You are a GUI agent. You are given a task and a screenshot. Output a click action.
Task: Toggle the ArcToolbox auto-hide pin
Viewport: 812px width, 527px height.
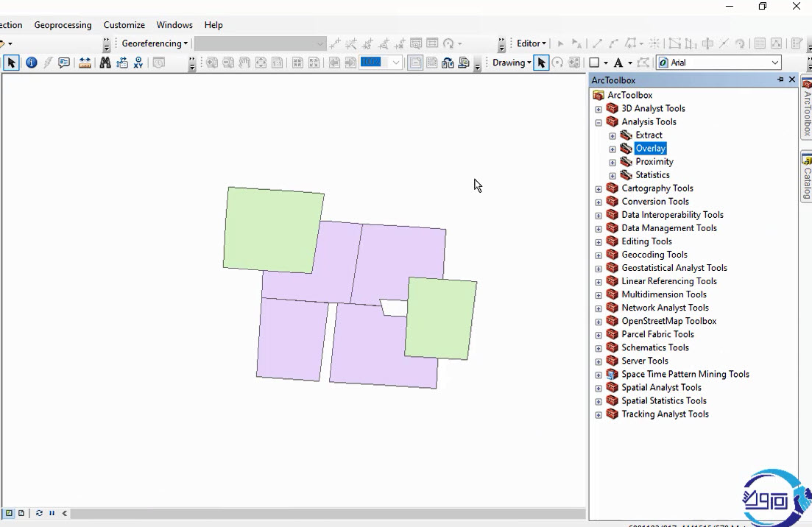[780, 79]
